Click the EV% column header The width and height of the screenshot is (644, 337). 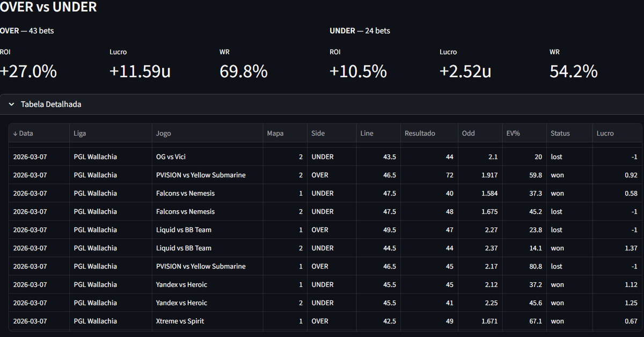click(525, 133)
